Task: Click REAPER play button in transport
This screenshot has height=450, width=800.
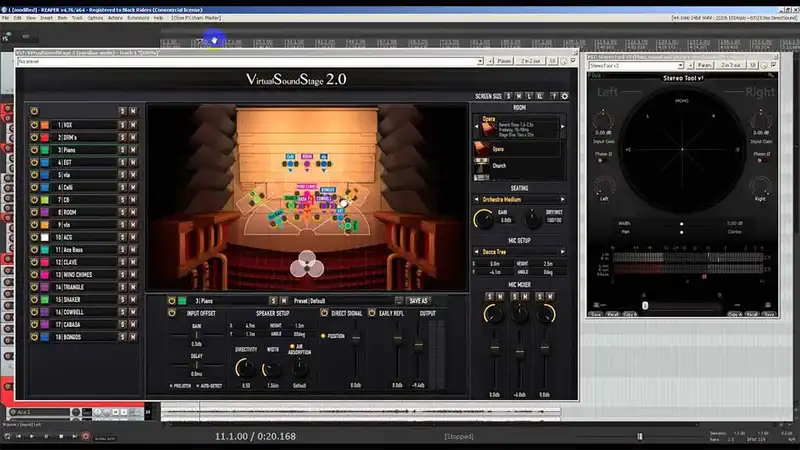Action: click(x=32, y=436)
